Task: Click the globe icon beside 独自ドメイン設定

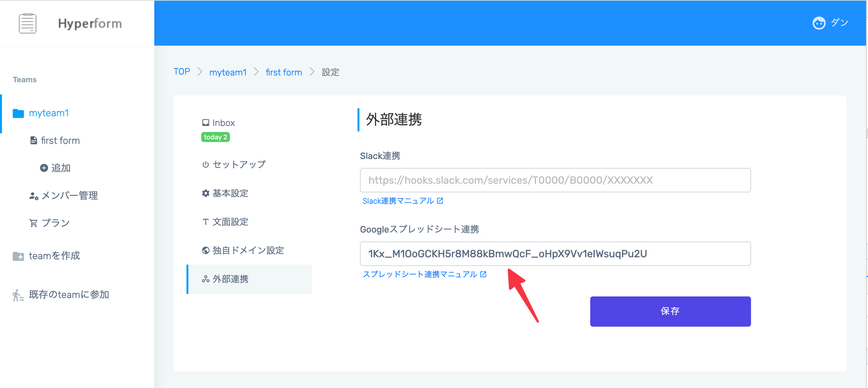Action: click(x=206, y=250)
